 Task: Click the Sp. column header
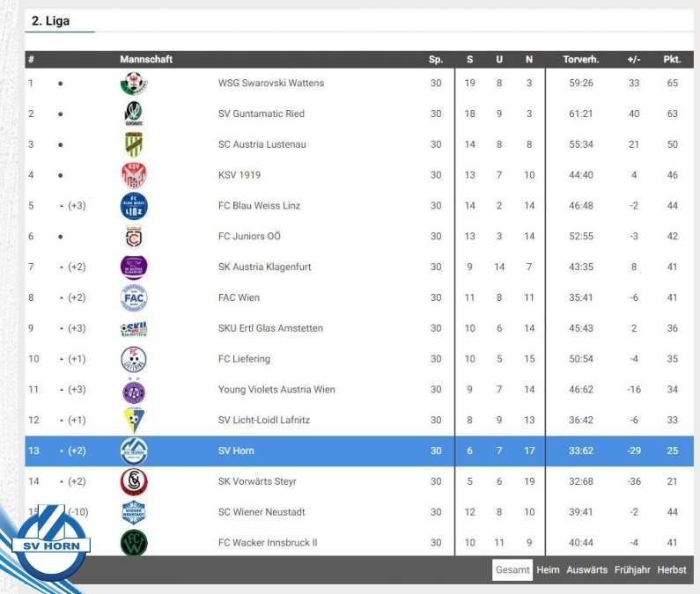coord(436,59)
